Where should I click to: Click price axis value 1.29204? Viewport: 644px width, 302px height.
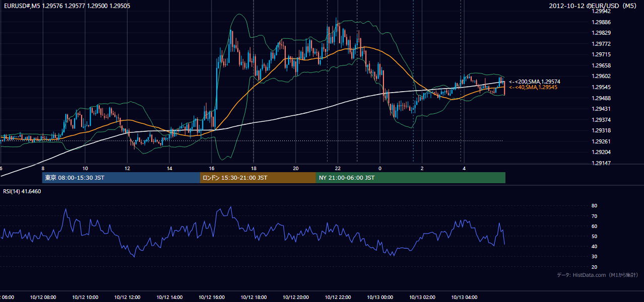(x=601, y=152)
